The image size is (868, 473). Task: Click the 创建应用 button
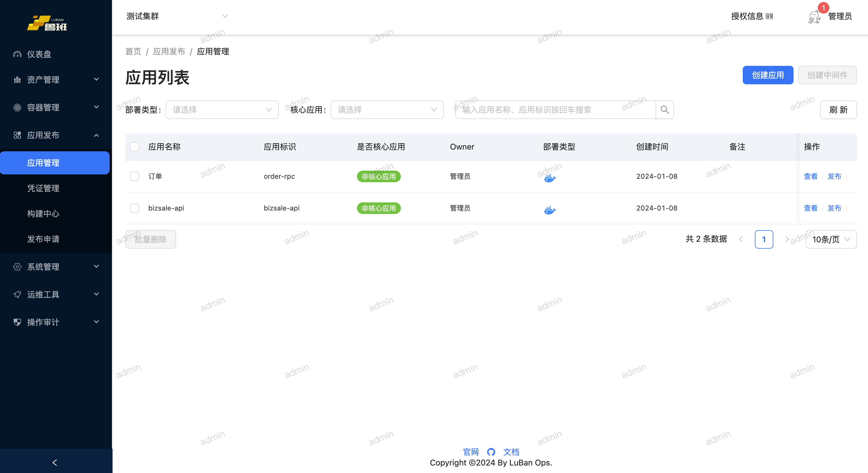(768, 75)
